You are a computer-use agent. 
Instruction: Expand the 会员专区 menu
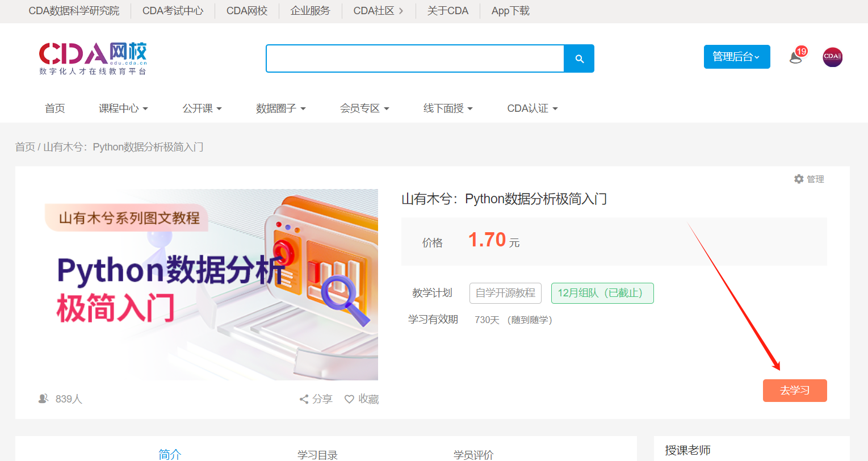[x=364, y=108]
